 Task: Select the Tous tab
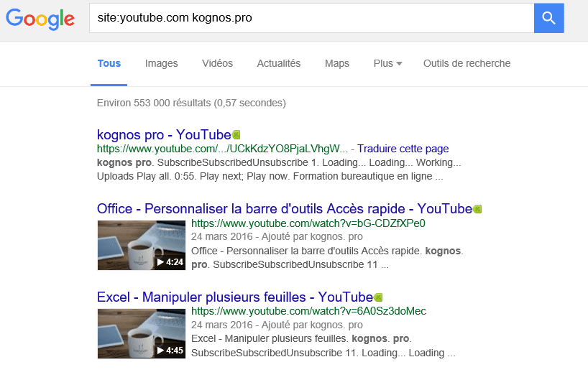(x=109, y=63)
